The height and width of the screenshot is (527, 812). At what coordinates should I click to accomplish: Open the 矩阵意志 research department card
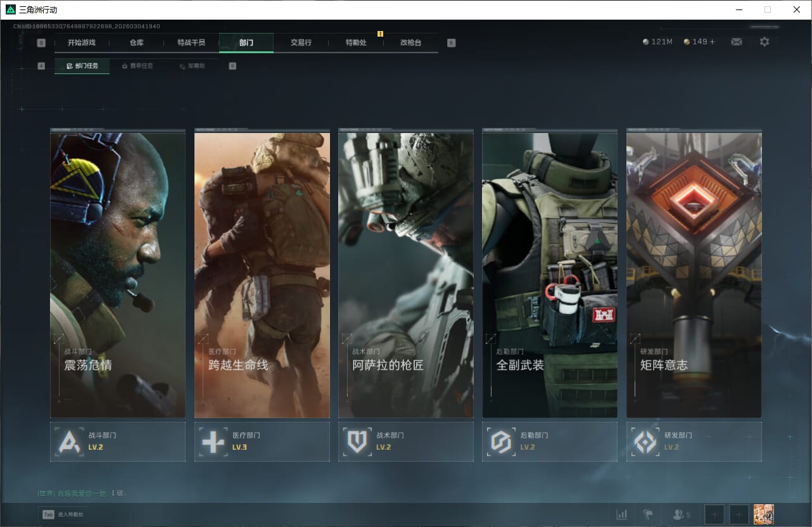coord(694,275)
